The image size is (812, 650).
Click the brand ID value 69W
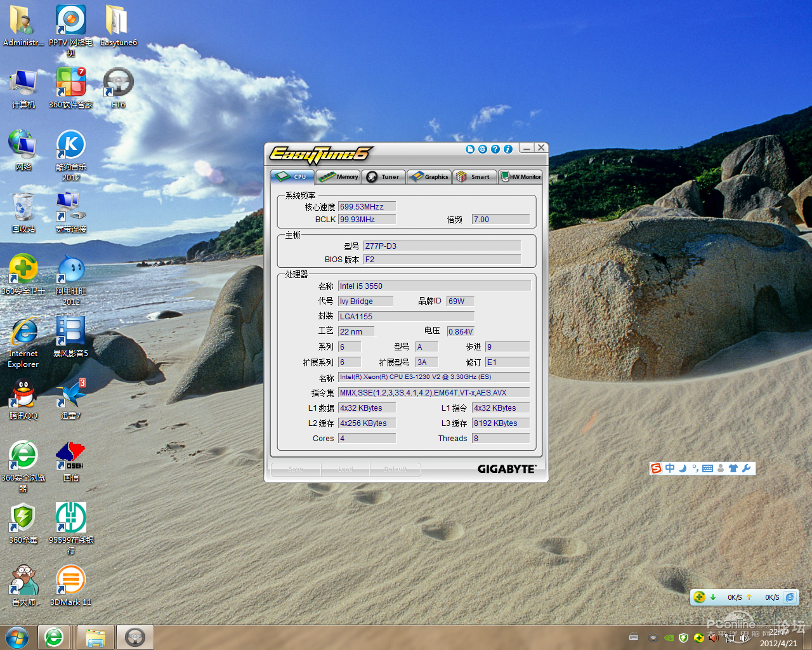point(461,301)
